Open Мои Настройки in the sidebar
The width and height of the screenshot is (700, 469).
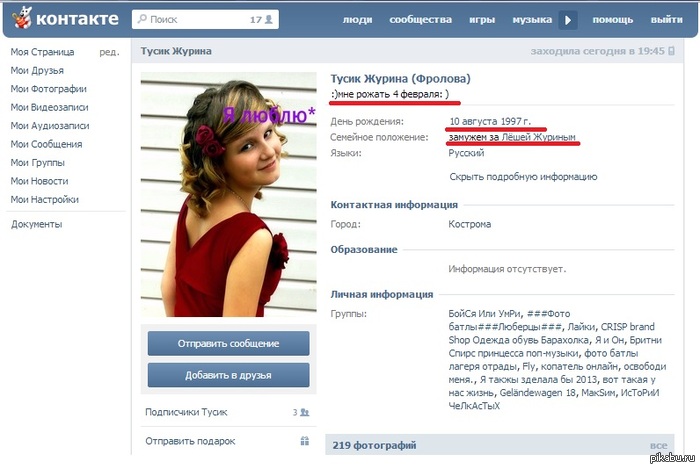[45, 199]
